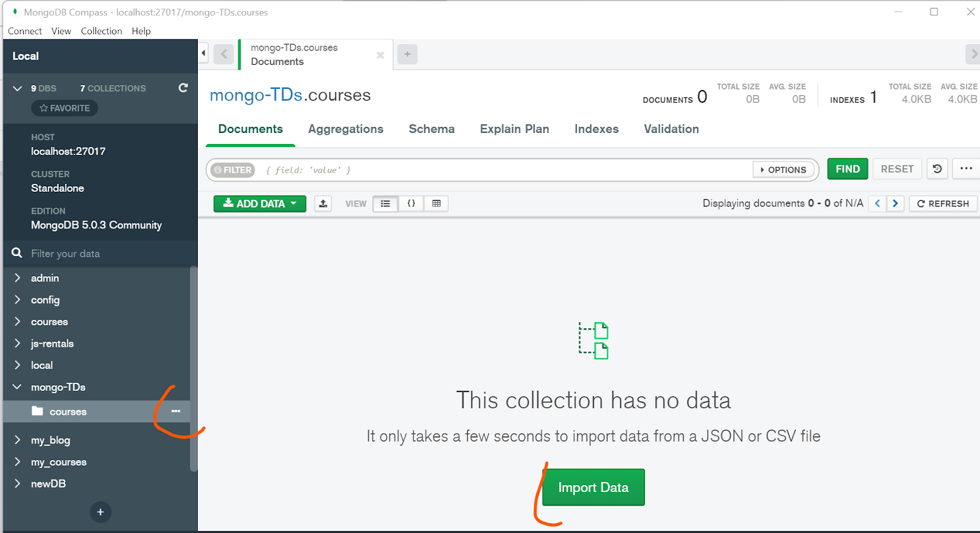The height and width of the screenshot is (533, 980).
Task: Create a new database with plus button
Action: click(100, 512)
